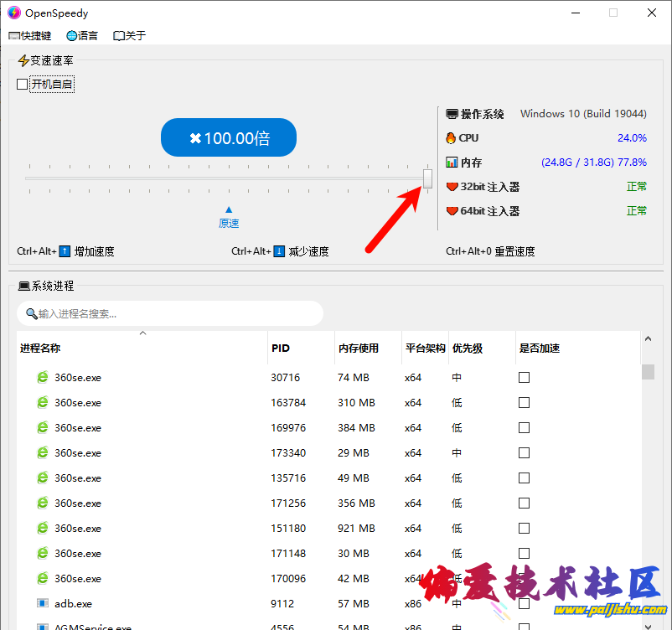Open the 快捷键 menu
Viewport: 672px width, 630px height.
click(30, 36)
